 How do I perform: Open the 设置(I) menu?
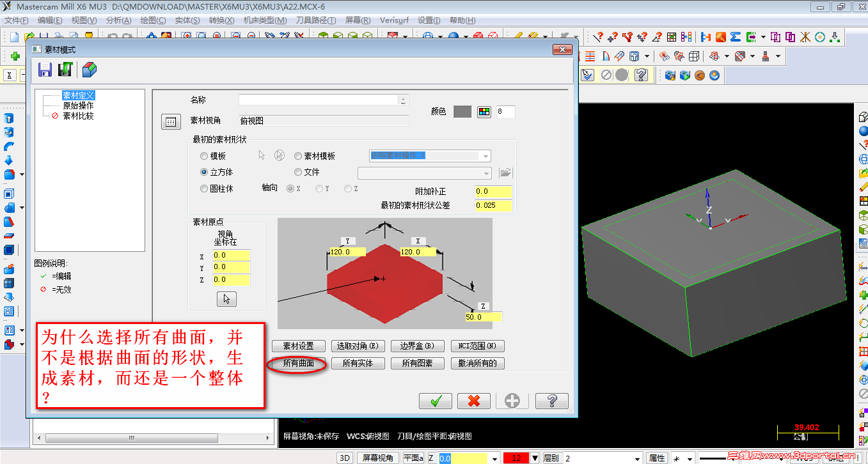(429, 20)
